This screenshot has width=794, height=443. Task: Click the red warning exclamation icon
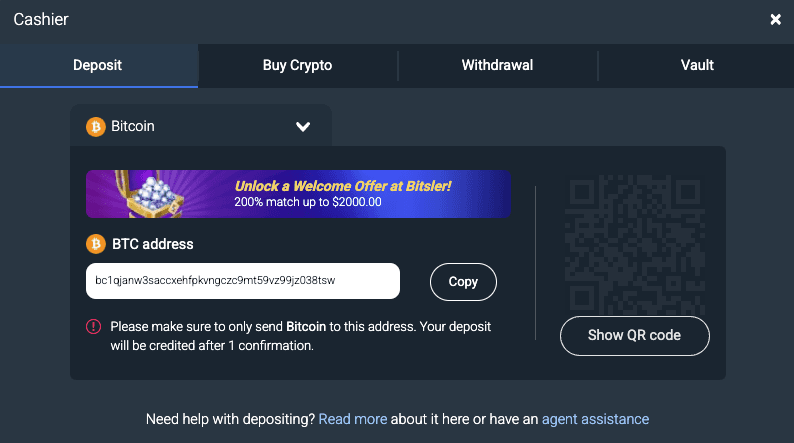click(x=94, y=327)
